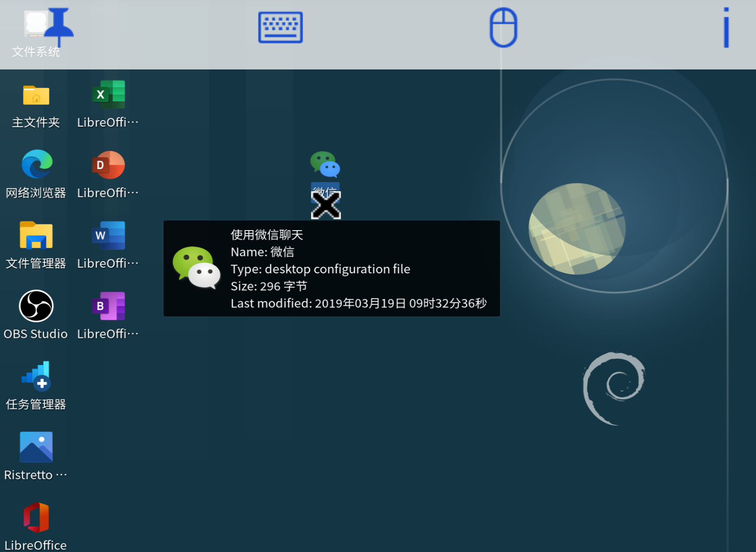Launch LibreOffice Calc green X icon
The width and height of the screenshot is (756, 552).
(109, 94)
